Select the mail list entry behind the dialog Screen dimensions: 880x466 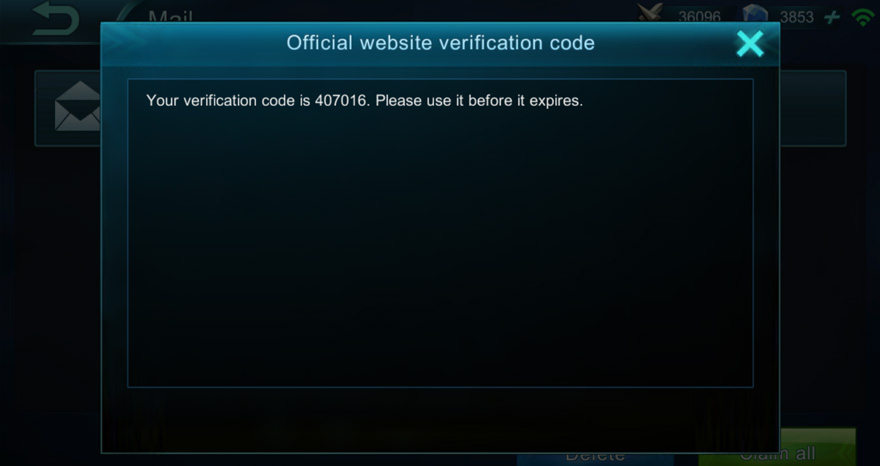click(440, 108)
